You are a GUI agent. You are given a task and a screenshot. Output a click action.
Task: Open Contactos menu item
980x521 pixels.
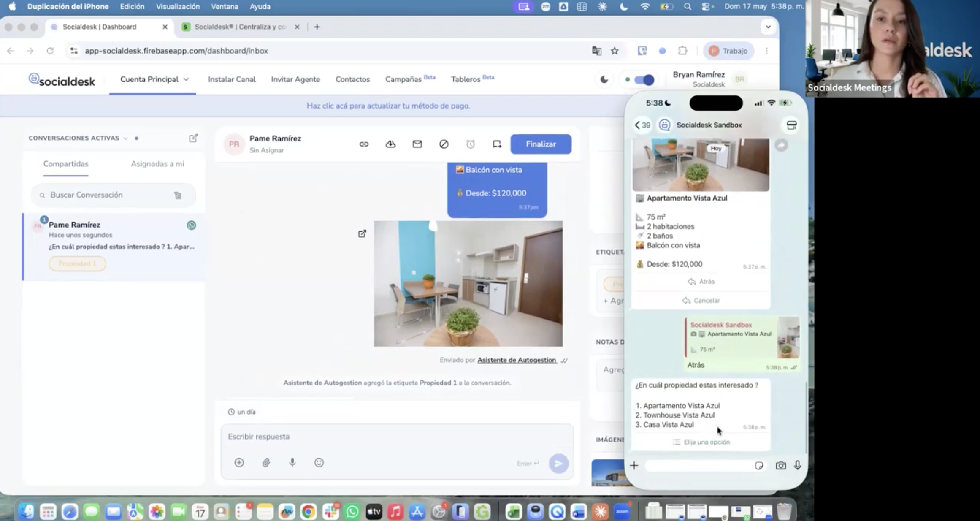[x=352, y=79]
